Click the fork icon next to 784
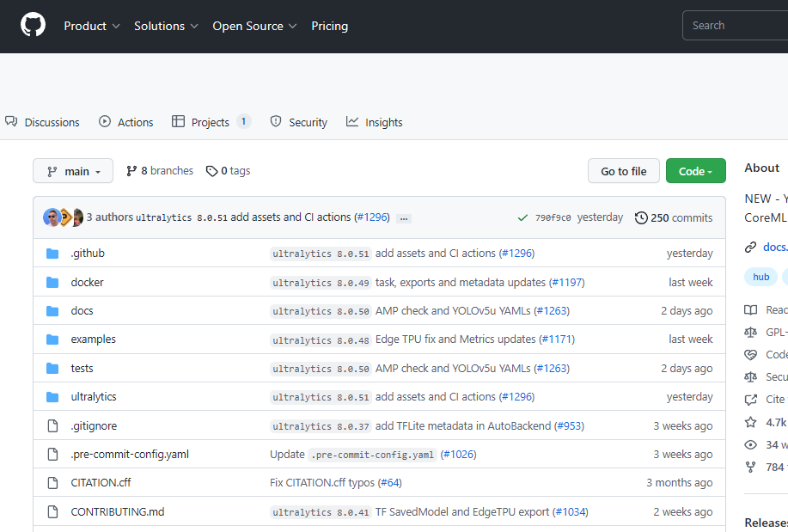Viewport: 788px width, 532px height. [750, 468]
